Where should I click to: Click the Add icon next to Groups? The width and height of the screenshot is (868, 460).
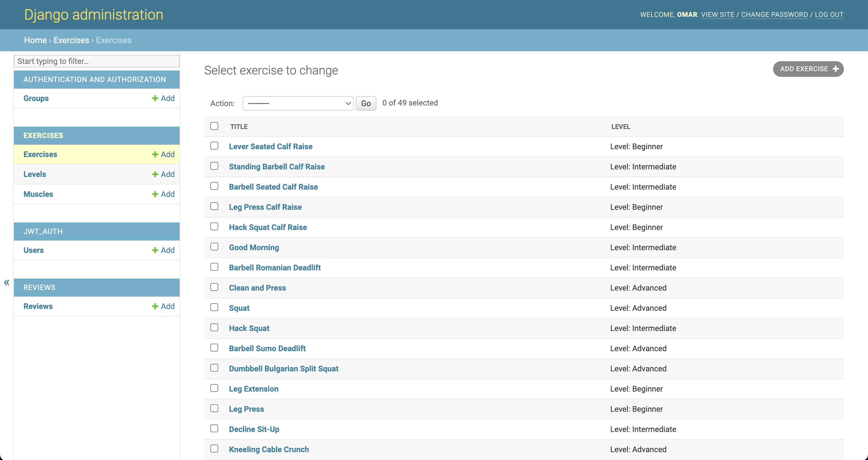(155, 98)
